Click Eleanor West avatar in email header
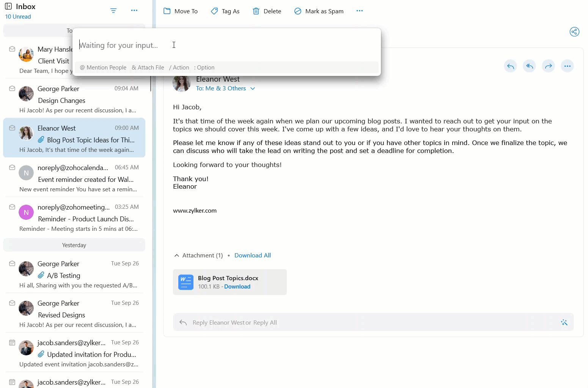The width and height of the screenshot is (588, 388). 181,83
